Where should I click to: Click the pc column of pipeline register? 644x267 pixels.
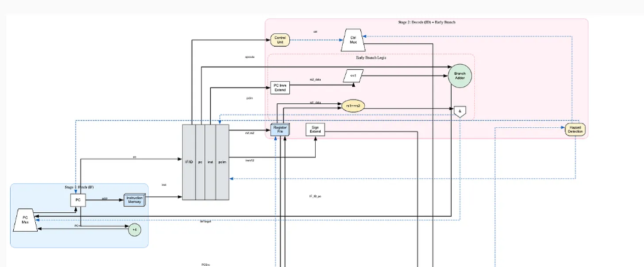pos(200,162)
